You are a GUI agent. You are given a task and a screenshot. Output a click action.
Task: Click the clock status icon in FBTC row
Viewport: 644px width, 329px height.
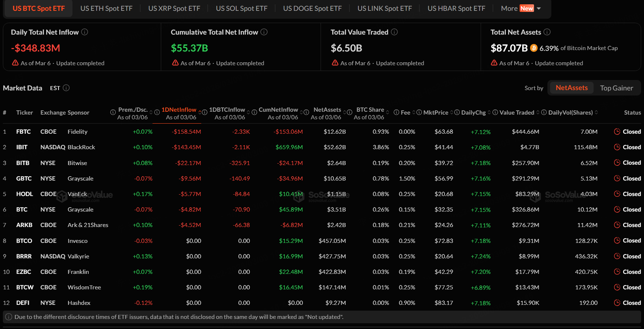(x=617, y=132)
